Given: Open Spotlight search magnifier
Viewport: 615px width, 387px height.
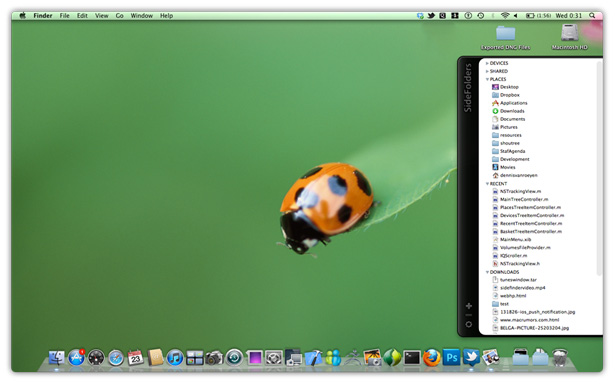Looking at the screenshot, I should pyautogui.click(x=592, y=16).
